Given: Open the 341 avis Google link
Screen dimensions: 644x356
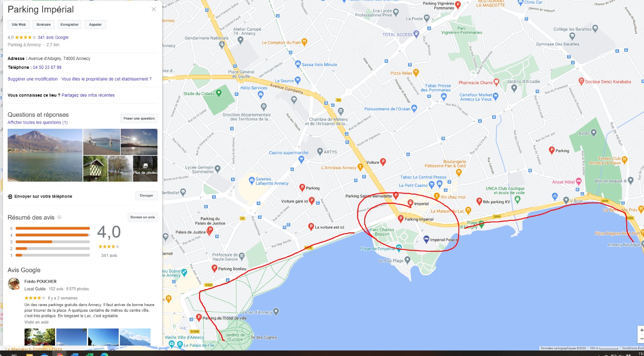Looking at the screenshot, I should (x=53, y=37).
